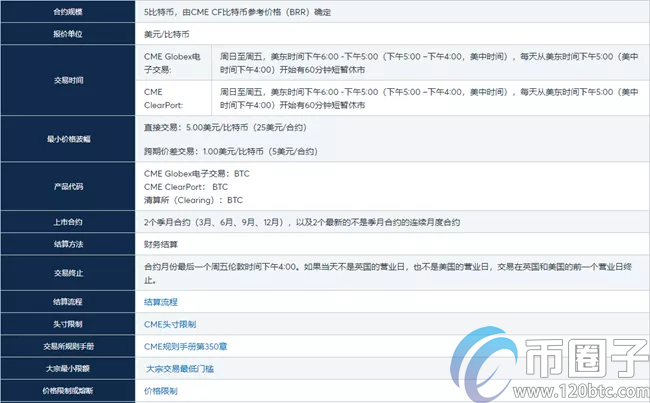Select the 结算方法 row header

[69, 244]
